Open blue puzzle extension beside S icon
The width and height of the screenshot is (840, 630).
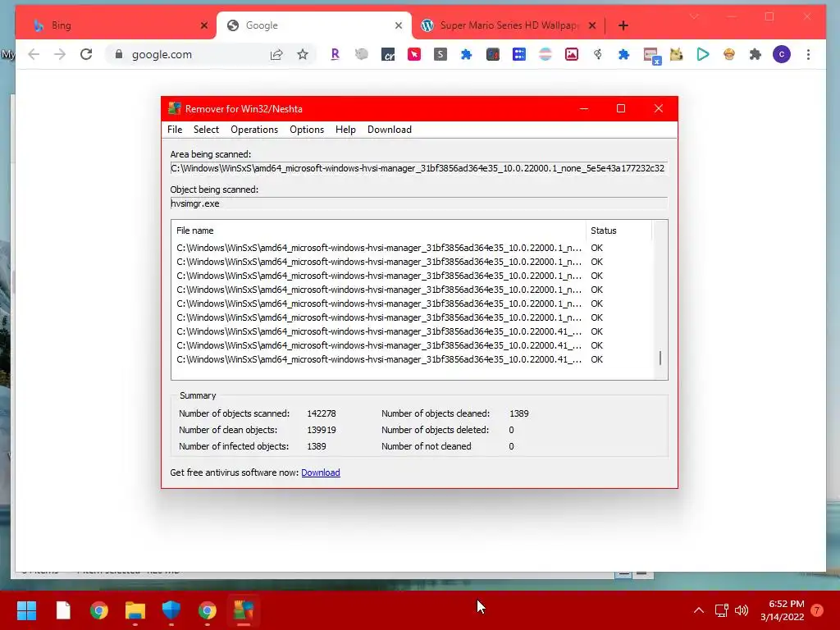click(467, 54)
